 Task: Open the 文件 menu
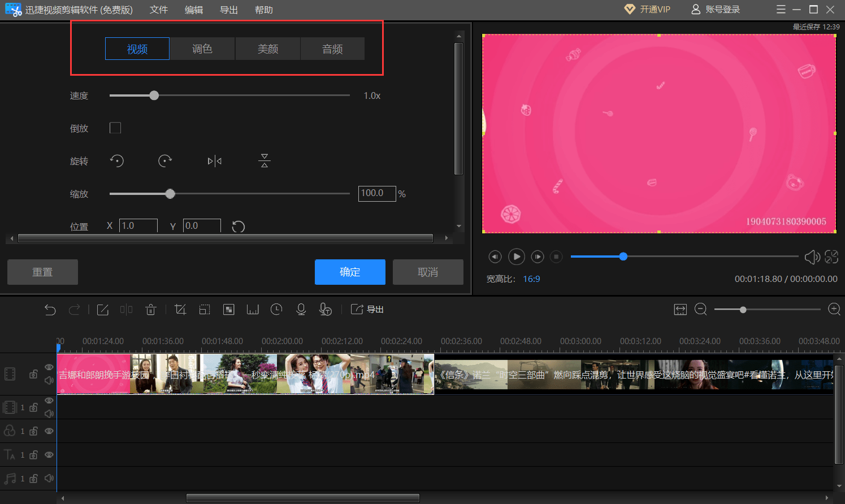click(x=159, y=10)
